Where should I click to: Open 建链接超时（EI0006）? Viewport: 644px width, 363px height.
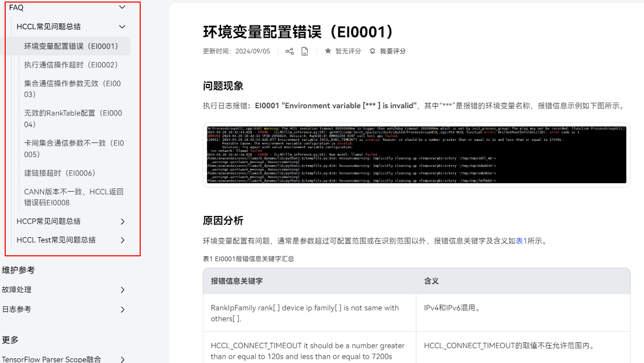pyautogui.click(x=60, y=173)
